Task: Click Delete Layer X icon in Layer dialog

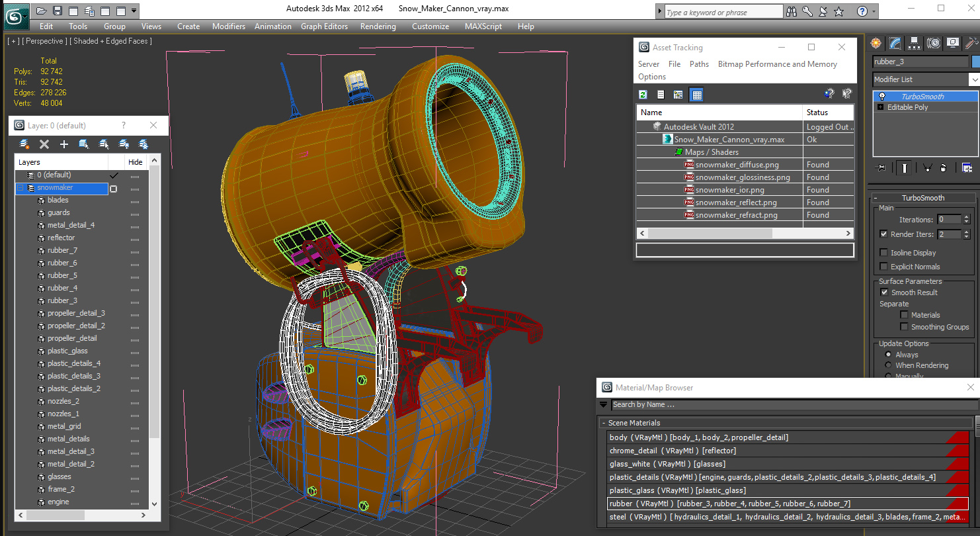Action: coord(44,144)
